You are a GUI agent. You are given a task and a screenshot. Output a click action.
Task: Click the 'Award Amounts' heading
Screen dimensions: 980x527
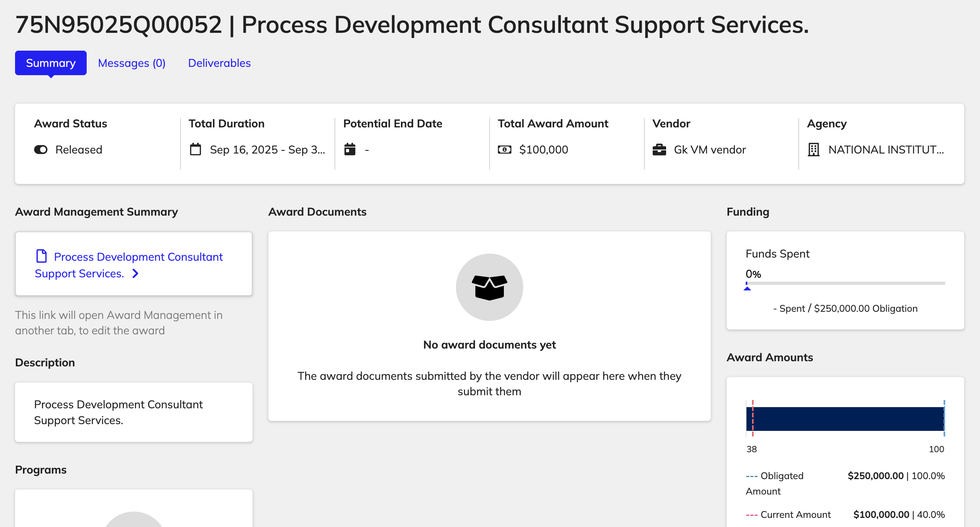[770, 357]
